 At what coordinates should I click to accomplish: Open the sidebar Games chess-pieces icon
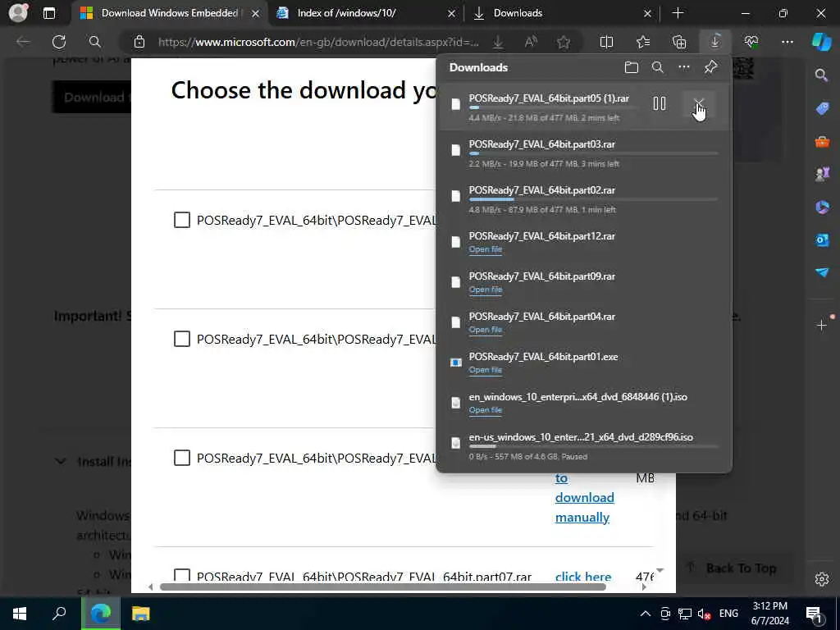(822, 174)
